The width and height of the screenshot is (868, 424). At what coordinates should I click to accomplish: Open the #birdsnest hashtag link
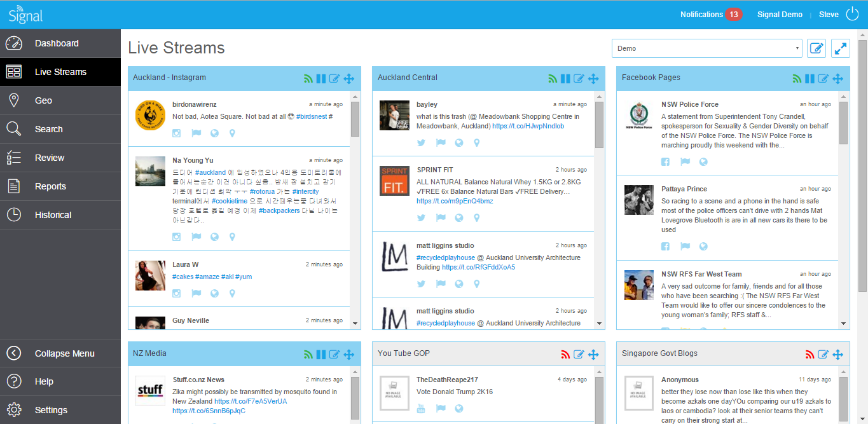click(x=311, y=116)
